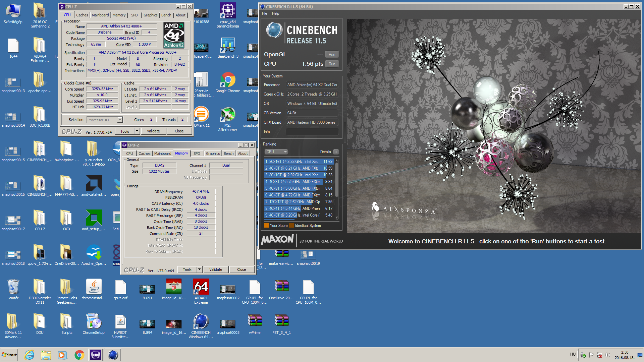Select the amd-catalyst installer icon
The height and width of the screenshot is (362, 644).
point(94,186)
